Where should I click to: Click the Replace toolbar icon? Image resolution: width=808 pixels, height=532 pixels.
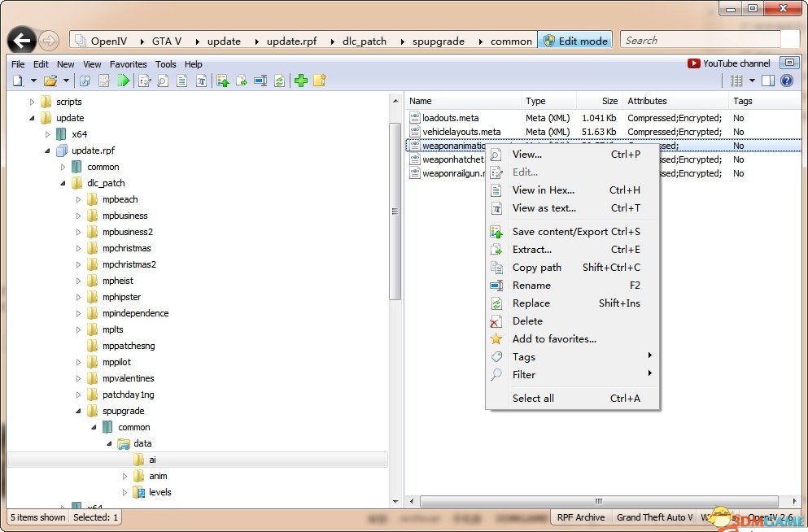[279, 81]
